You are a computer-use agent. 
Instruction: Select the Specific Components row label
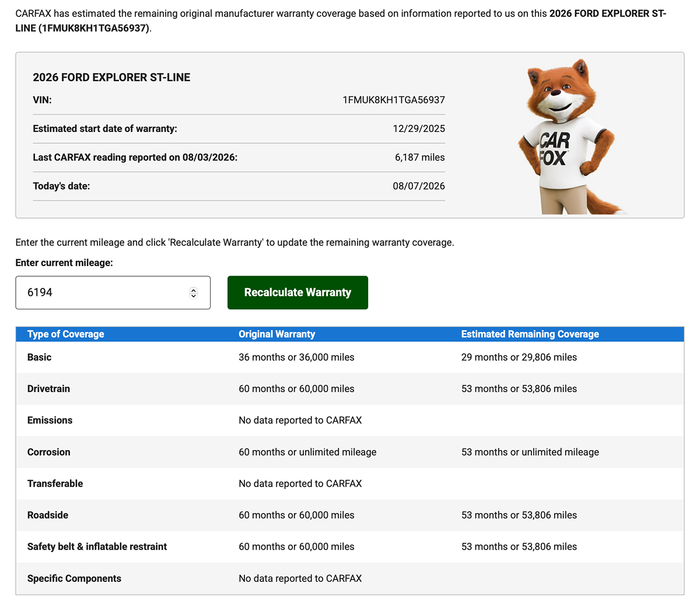tap(75, 578)
